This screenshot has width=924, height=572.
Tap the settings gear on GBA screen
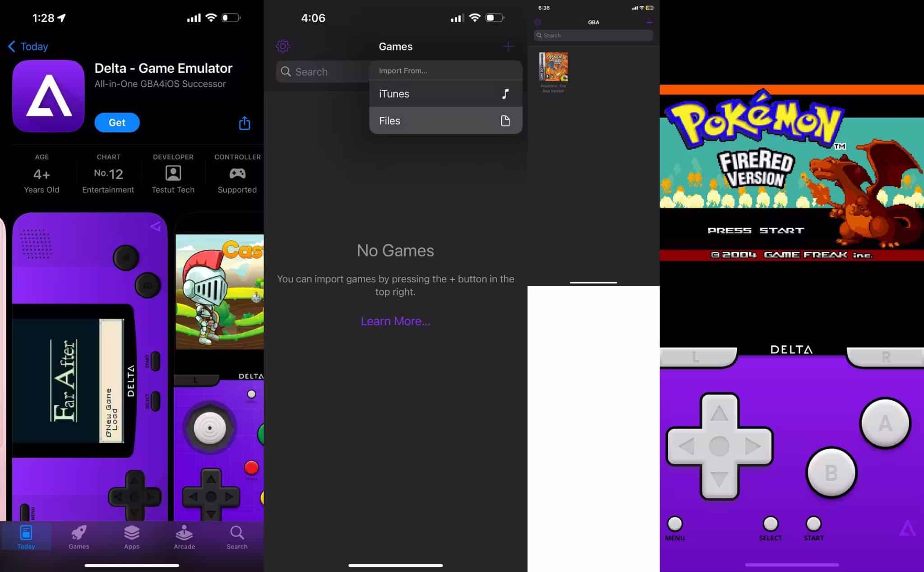pos(537,22)
